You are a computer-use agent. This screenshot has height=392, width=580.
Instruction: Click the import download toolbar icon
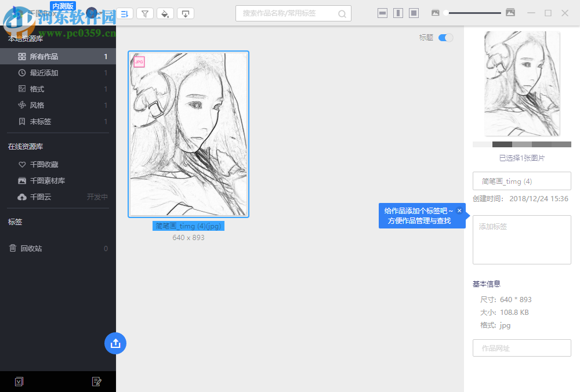[186, 14]
